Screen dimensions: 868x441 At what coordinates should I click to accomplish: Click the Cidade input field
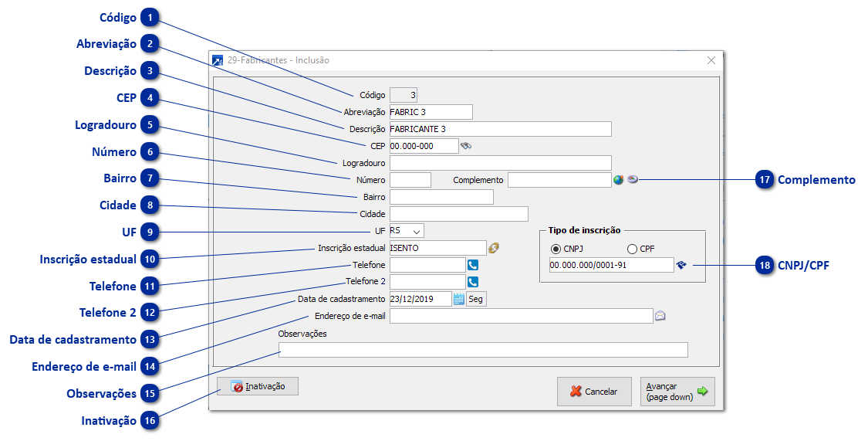[459, 214]
